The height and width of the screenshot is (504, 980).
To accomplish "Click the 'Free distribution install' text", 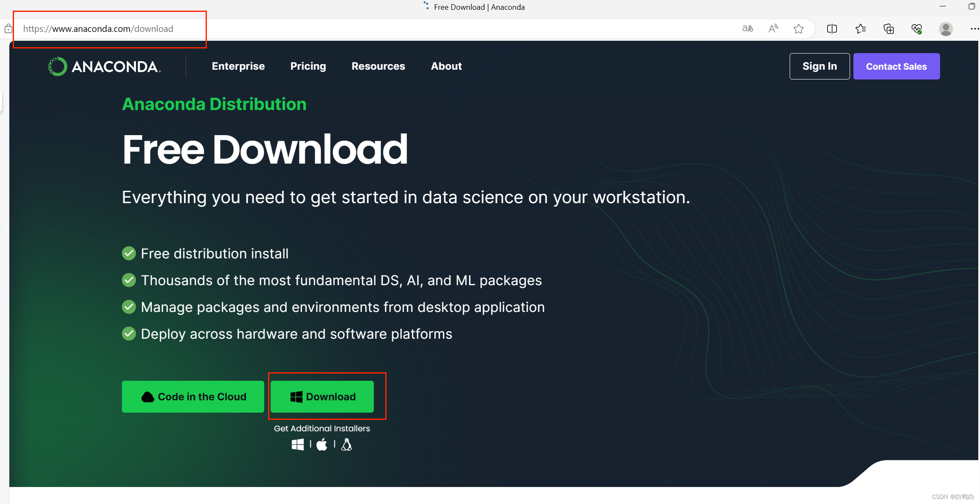I will [x=215, y=254].
